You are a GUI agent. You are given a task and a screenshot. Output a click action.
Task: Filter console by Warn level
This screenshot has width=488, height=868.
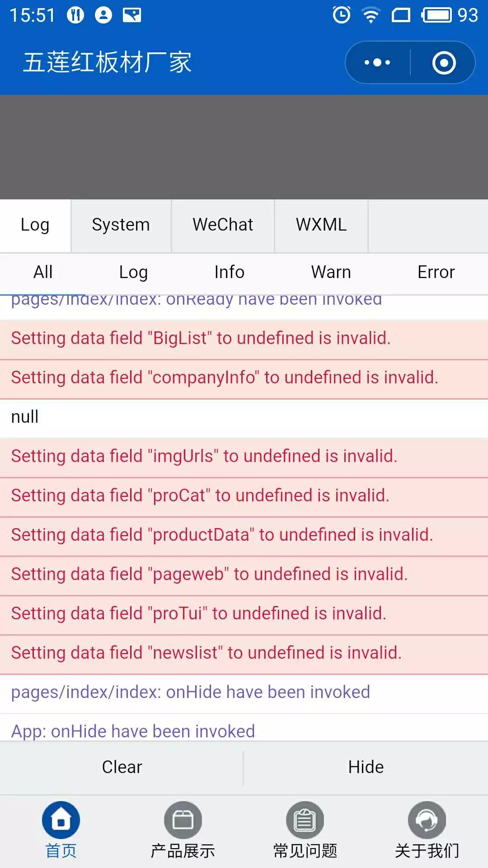tap(331, 272)
